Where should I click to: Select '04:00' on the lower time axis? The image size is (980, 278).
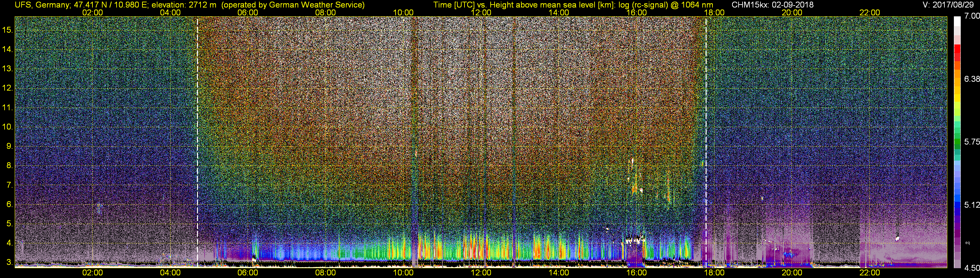click(170, 273)
